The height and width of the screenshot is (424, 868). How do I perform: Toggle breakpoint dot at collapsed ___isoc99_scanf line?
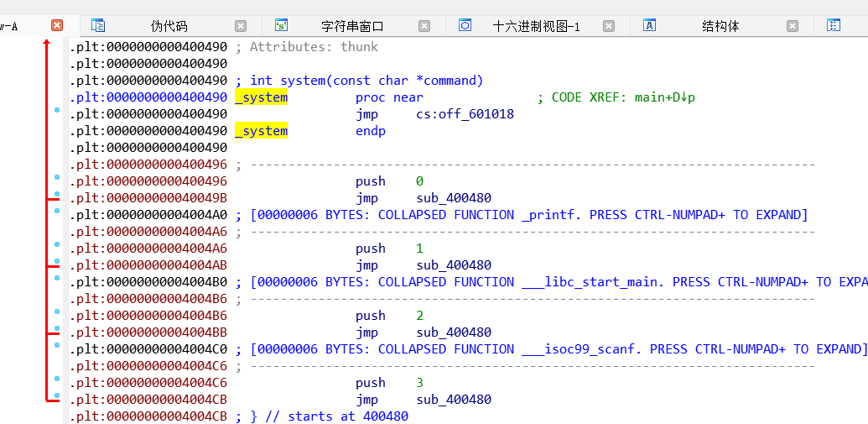[57, 345]
